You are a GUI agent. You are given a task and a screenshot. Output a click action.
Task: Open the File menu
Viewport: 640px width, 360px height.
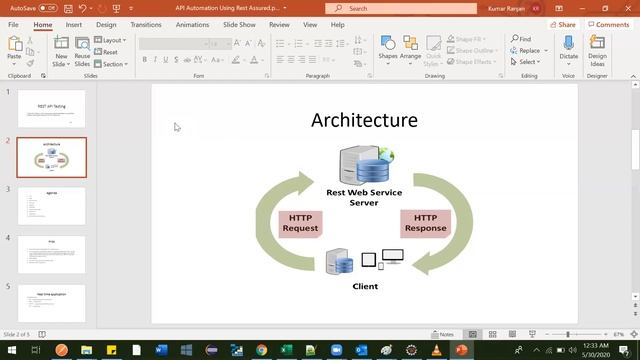(x=13, y=24)
